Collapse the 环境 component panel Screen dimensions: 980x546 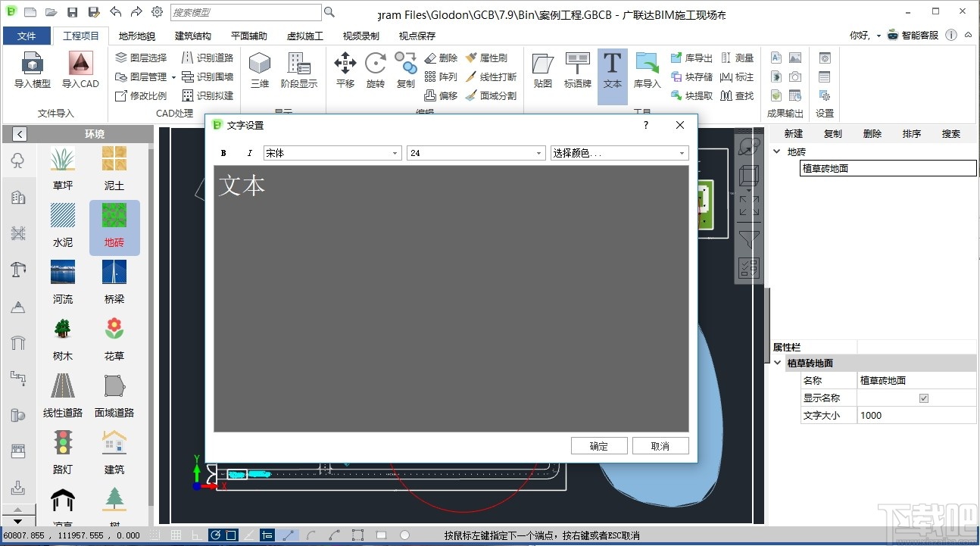click(20, 134)
